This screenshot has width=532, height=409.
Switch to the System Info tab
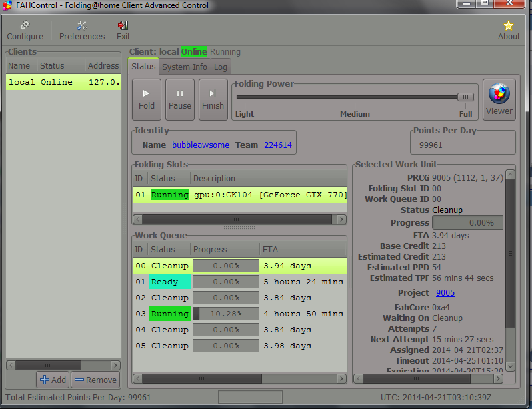(x=185, y=67)
